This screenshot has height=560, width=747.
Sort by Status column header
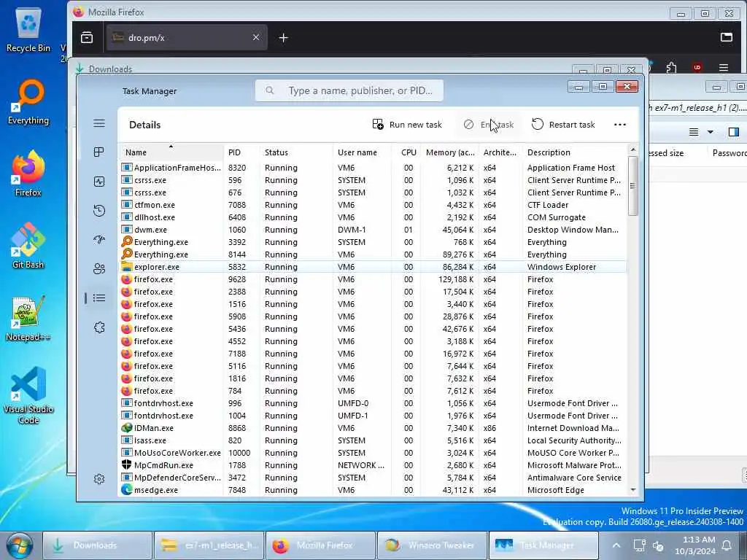point(296,152)
